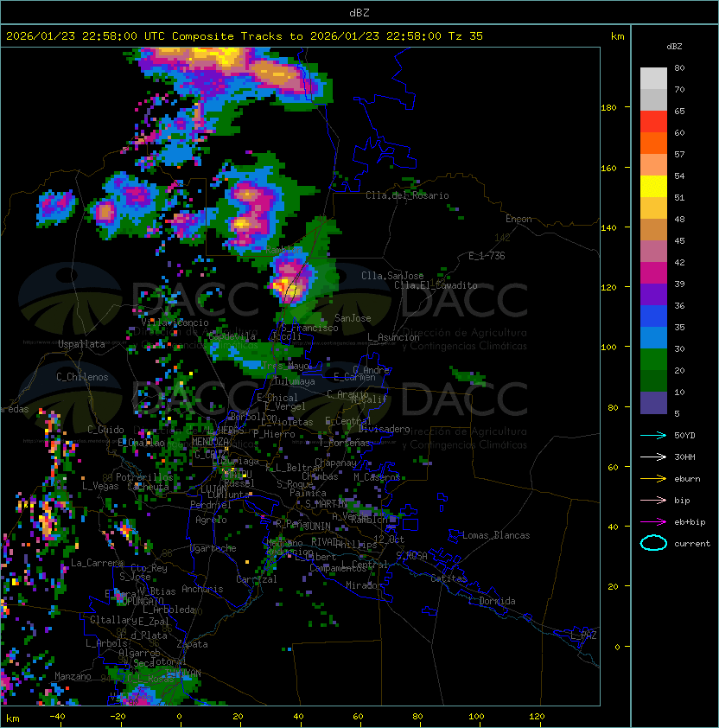Click the '50YD' legend label
719x728 pixels.
(x=684, y=435)
